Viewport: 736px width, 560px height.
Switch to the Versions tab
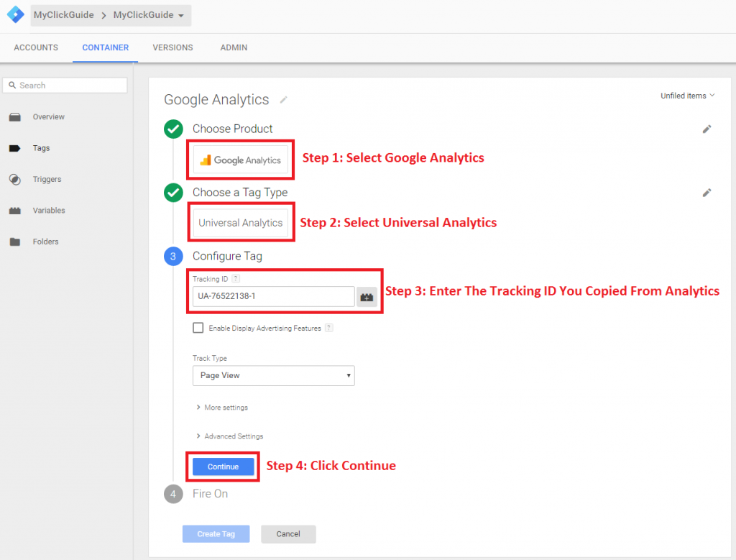[x=172, y=47]
